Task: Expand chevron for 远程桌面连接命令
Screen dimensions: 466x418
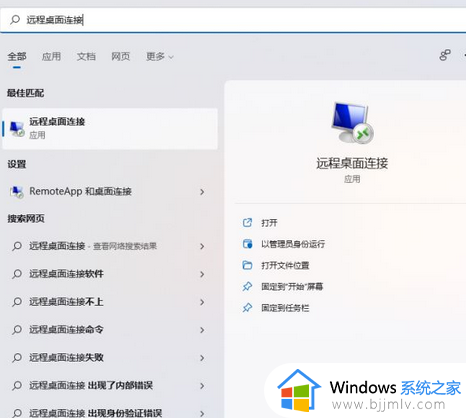Action: click(x=202, y=330)
